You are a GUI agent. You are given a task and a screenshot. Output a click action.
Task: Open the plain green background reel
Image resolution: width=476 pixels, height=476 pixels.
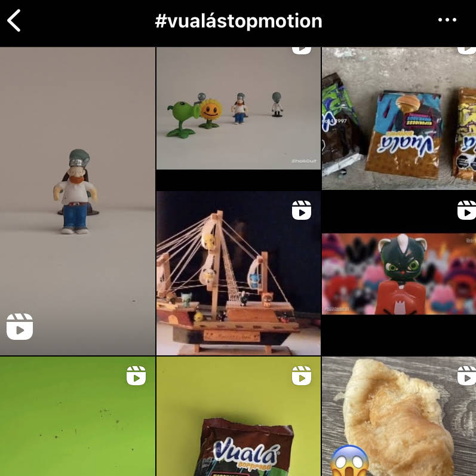pos(78,416)
